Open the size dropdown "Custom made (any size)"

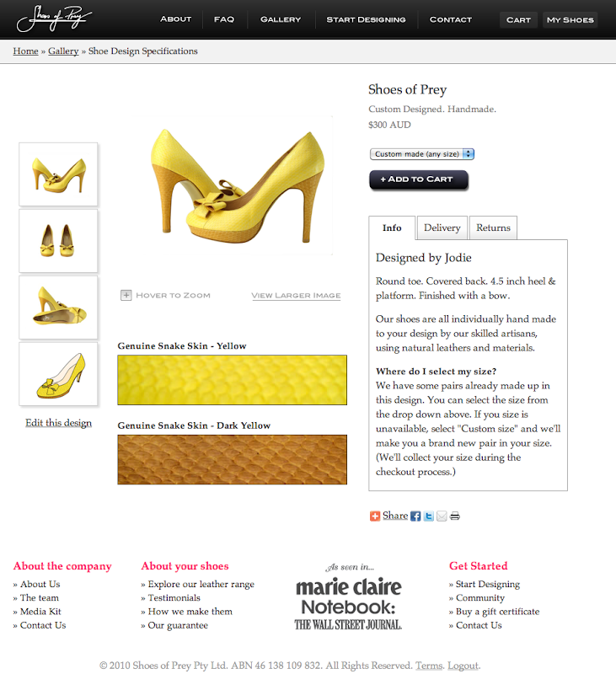click(x=421, y=154)
